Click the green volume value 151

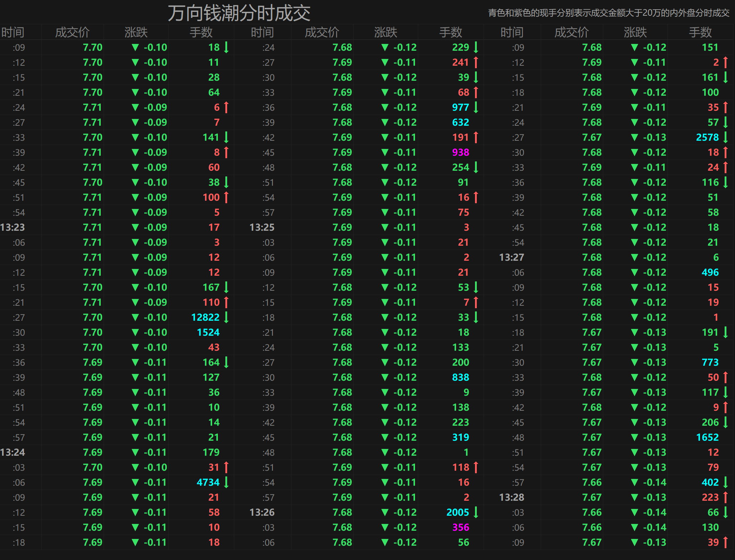710,47
